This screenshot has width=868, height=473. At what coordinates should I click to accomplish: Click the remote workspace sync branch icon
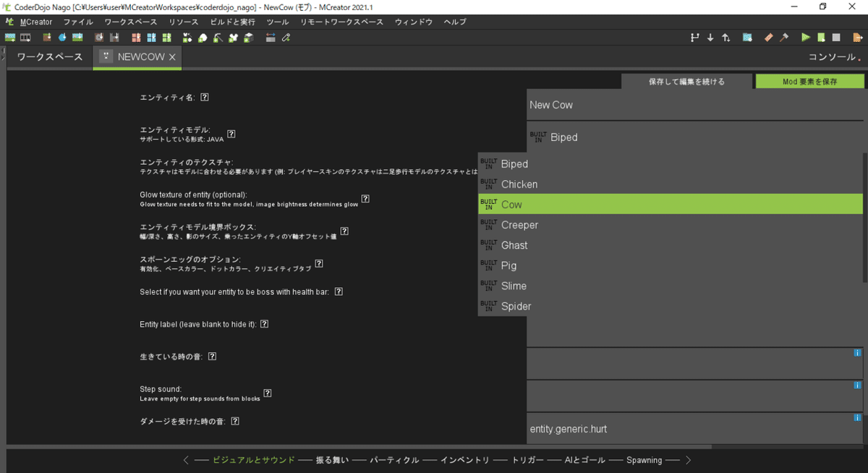point(696,37)
